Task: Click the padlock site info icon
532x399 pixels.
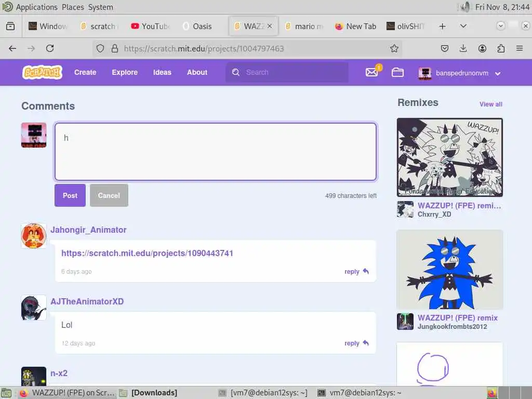Action: coord(115,48)
